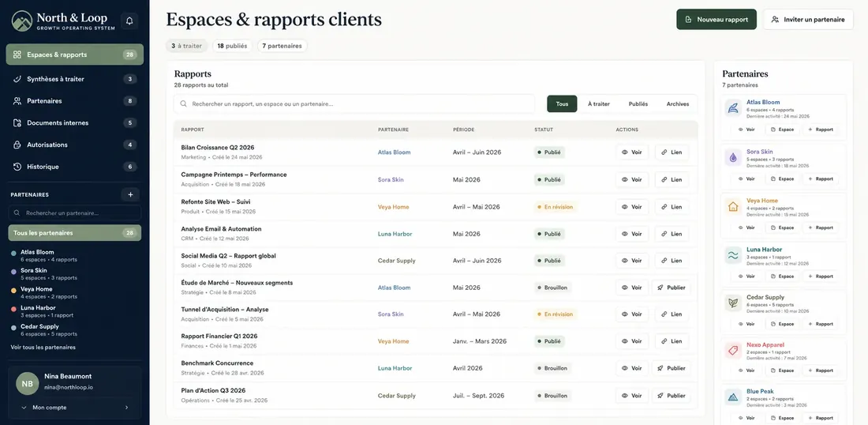Click Lien for Bilan Croissance Q2 2026
868x425 pixels.
click(x=672, y=152)
